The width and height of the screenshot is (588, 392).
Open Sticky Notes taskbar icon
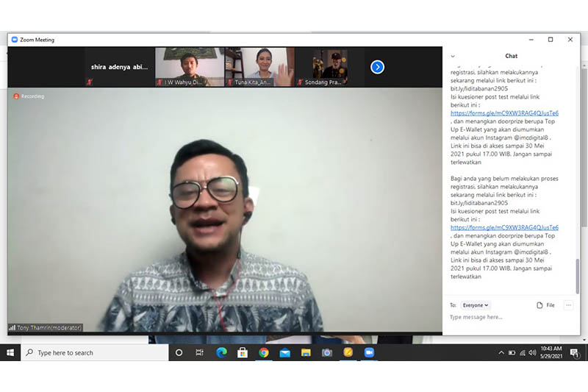click(348, 352)
